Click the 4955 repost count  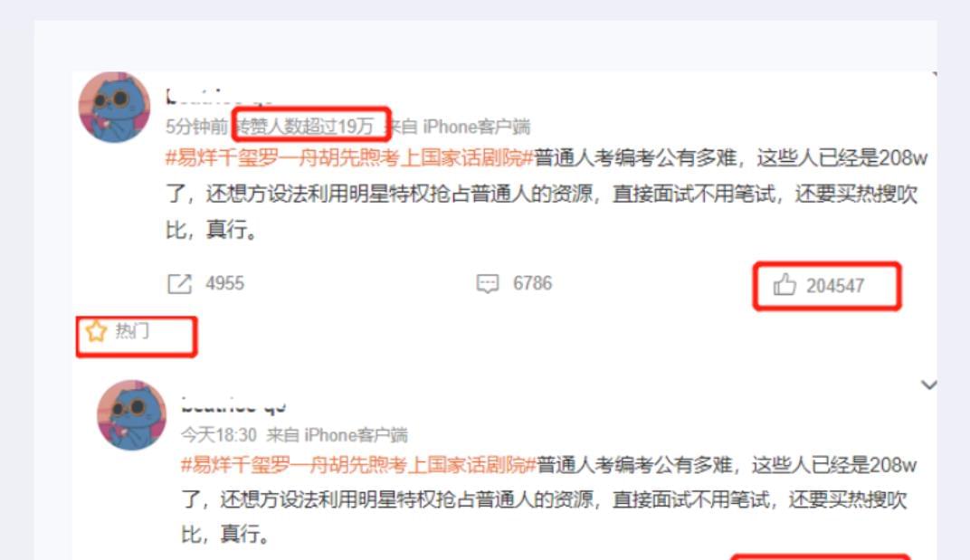(224, 283)
